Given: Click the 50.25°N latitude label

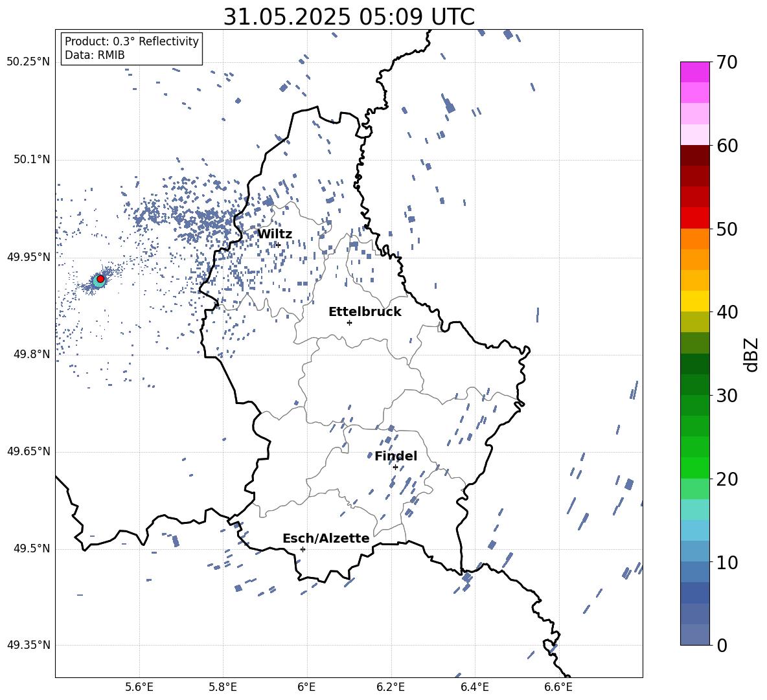Looking at the screenshot, I should (x=29, y=62).
